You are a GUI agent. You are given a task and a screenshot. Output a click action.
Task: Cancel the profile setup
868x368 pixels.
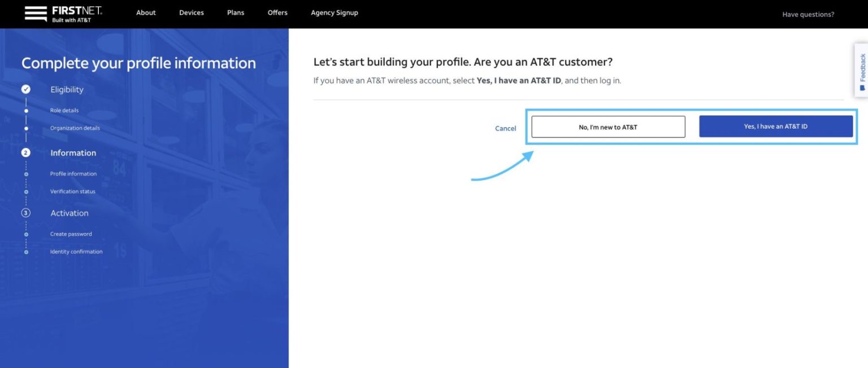pos(505,128)
